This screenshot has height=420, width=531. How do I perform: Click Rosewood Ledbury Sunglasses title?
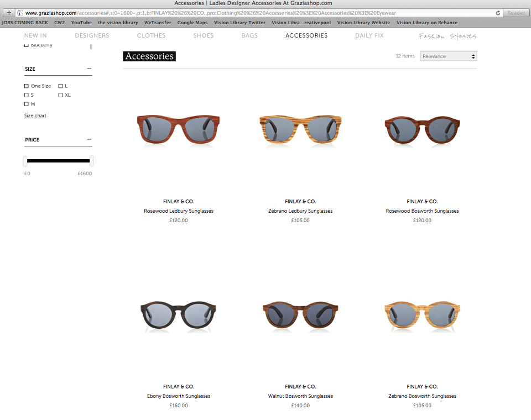point(179,211)
